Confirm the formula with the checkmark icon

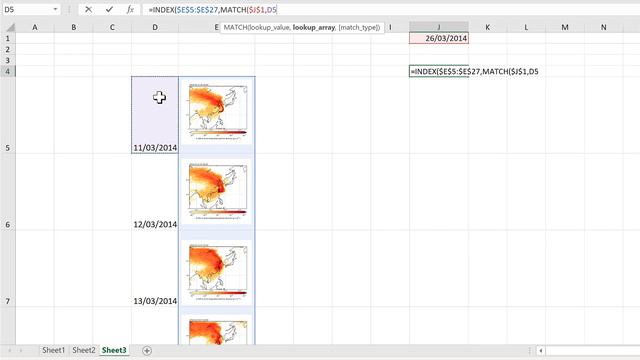[109, 9]
